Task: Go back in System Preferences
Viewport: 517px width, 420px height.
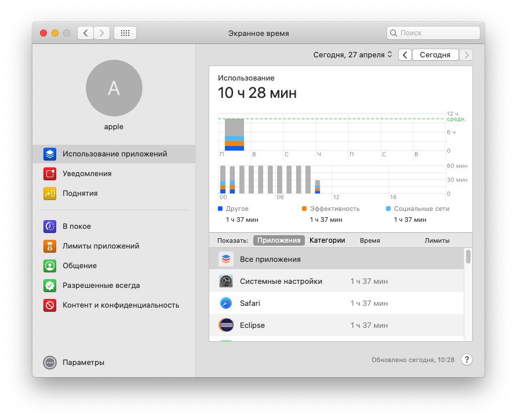Action: [x=85, y=33]
